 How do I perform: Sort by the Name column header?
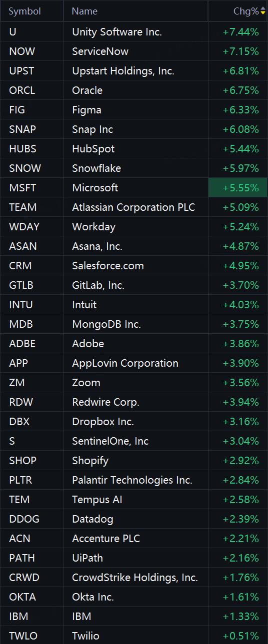coord(84,11)
